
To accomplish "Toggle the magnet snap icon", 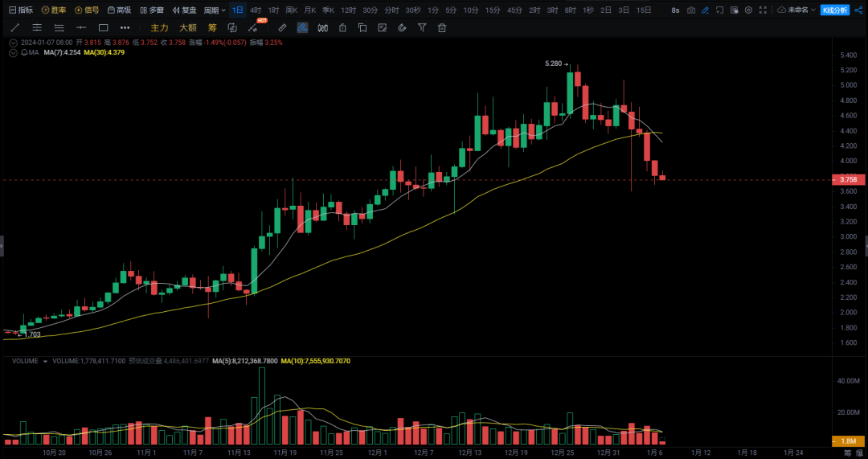I will tap(403, 27).
